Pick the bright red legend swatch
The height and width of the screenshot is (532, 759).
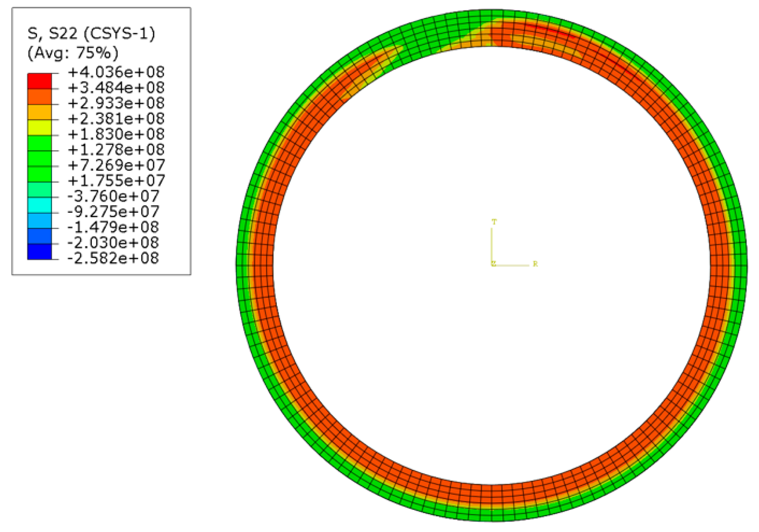point(39,81)
